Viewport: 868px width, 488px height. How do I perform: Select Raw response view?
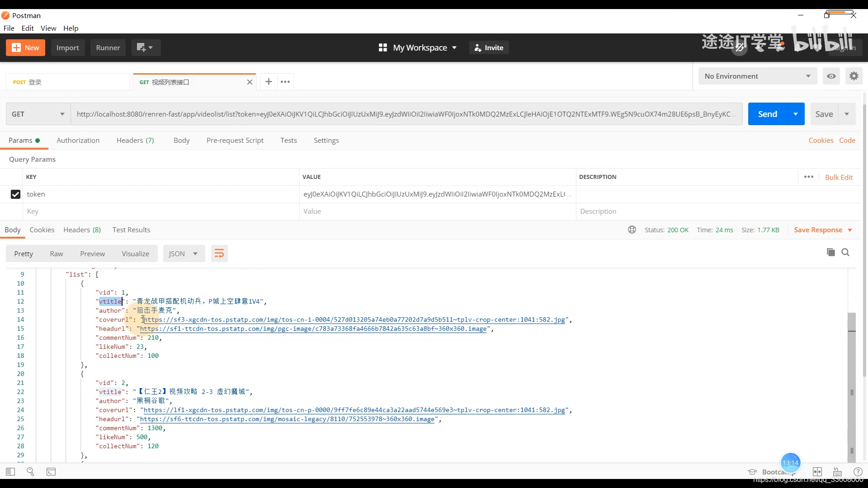[x=57, y=254]
